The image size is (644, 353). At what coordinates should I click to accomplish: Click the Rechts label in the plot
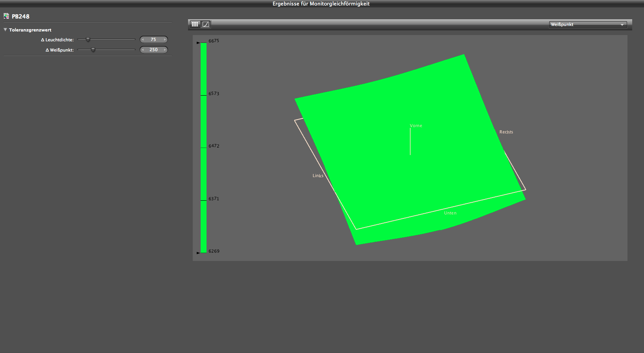[x=506, y=132]
